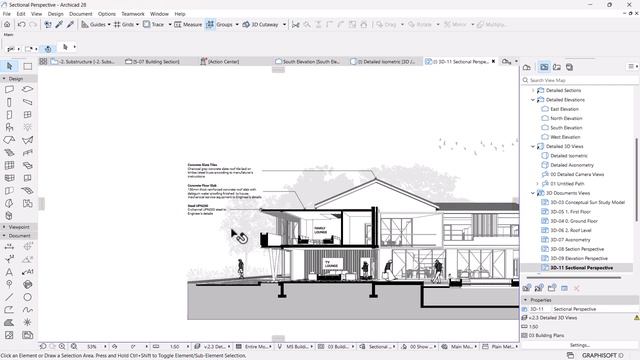Open North Elevation in view map
The image size is (640, 360).
tap(566, 118)
